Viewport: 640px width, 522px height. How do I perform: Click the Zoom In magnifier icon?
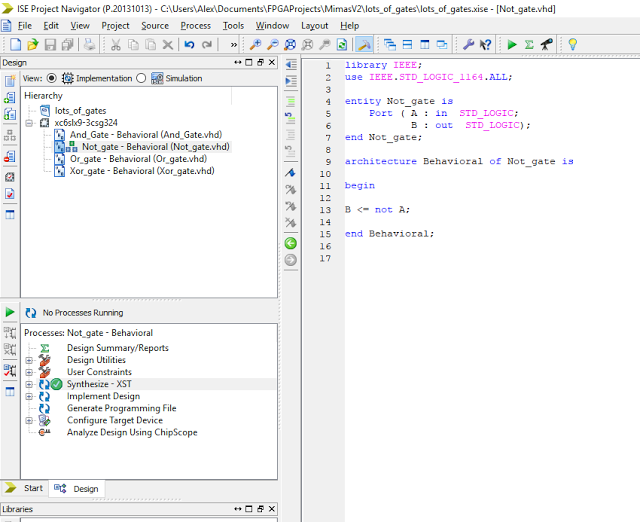256,44
